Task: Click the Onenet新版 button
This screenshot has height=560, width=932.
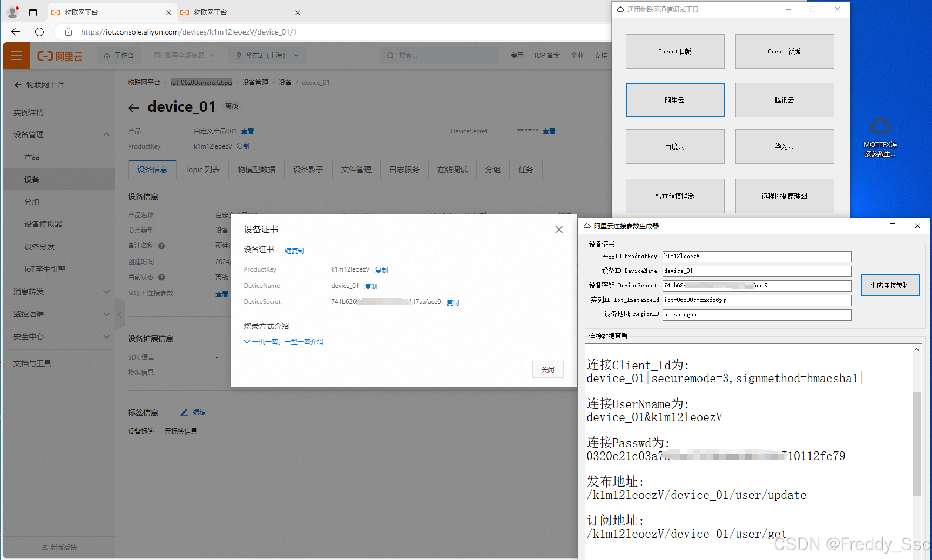Action: point(785,51)
